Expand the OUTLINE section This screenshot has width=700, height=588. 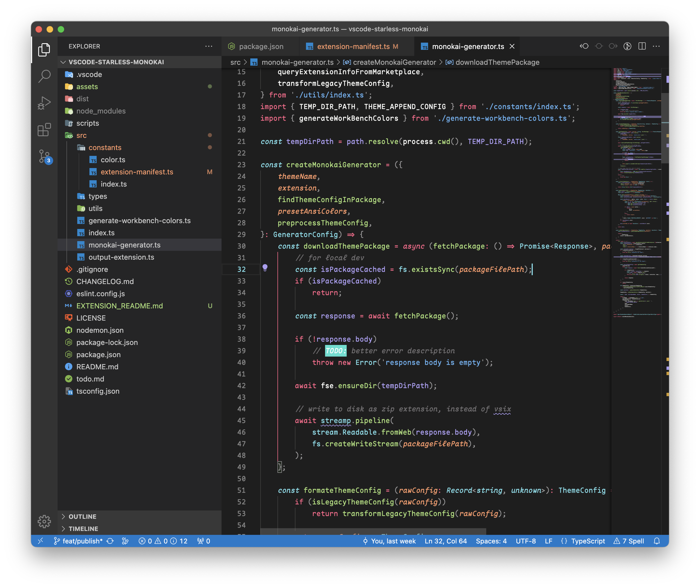(82, 516)
